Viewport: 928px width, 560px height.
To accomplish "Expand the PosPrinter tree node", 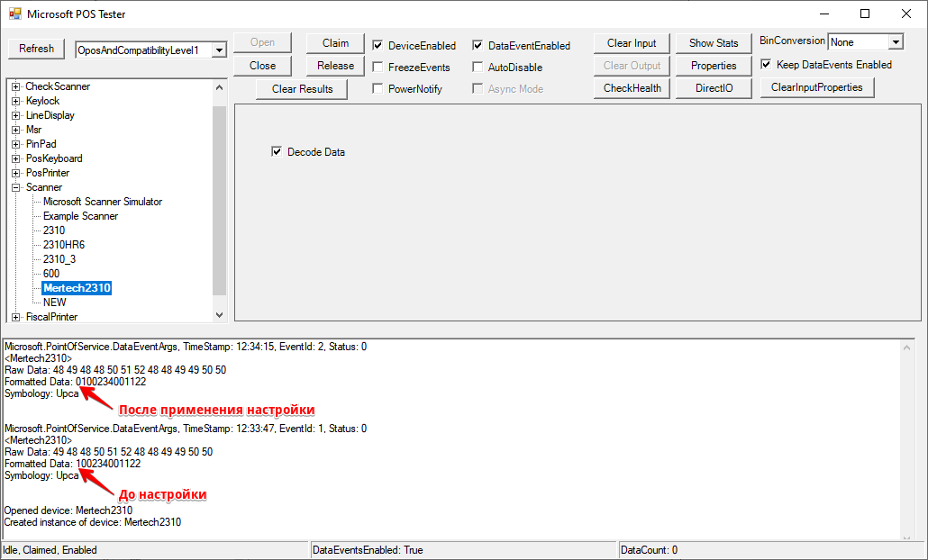I will click(x=16, y=173).
